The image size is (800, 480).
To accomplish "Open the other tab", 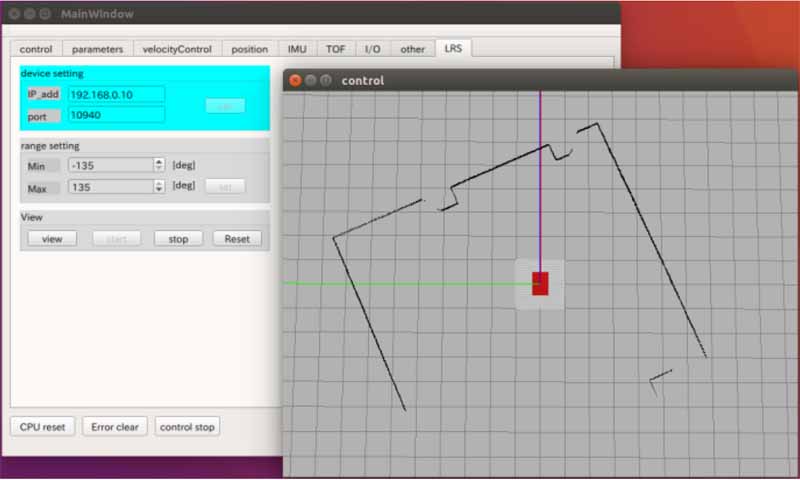I will click(x=412, y=49).
